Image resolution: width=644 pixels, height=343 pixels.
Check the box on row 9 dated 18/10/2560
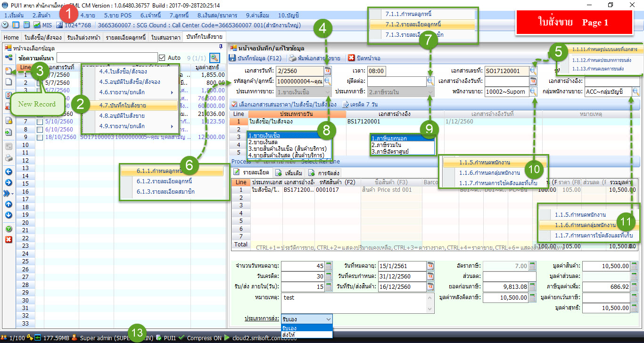40,137
